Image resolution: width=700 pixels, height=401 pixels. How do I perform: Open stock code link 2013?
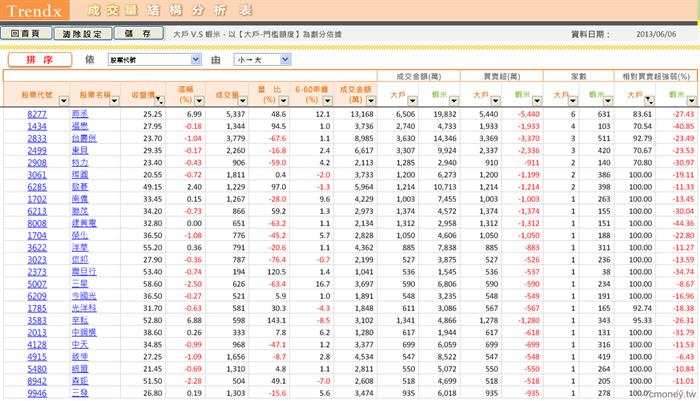pyautogui.click(x=37, y=332)
